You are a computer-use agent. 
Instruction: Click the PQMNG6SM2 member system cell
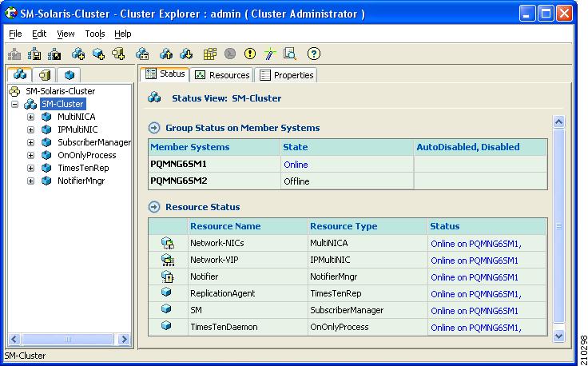point(214,181)
